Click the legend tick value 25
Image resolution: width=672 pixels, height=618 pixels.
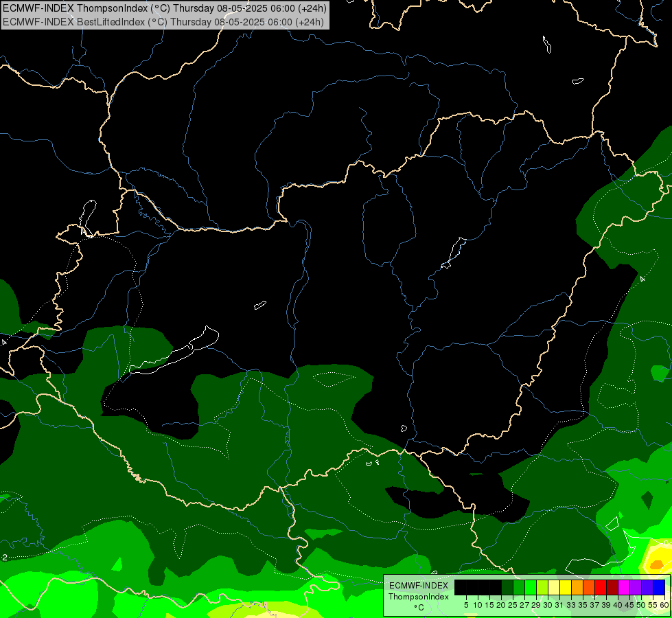513,605
